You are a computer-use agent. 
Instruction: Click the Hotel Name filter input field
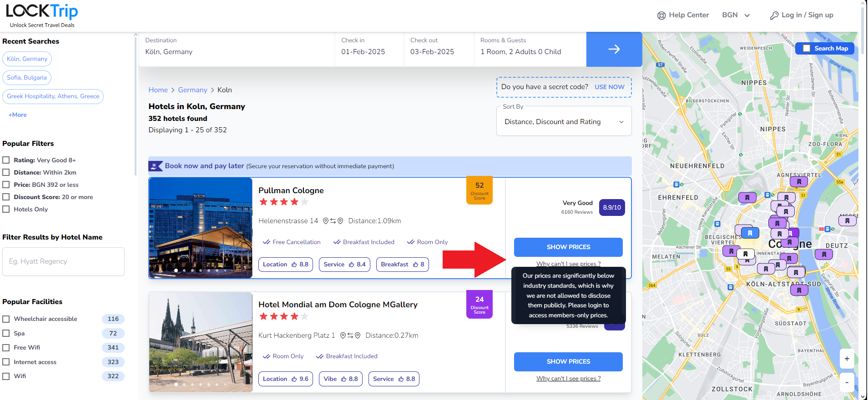tap(63, 261)
